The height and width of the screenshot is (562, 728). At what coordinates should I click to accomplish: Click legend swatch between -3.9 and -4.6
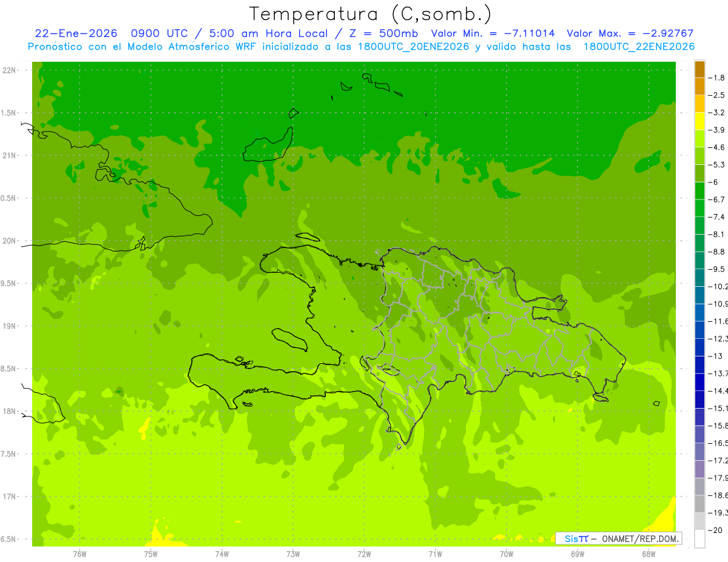tap(700, 138)
